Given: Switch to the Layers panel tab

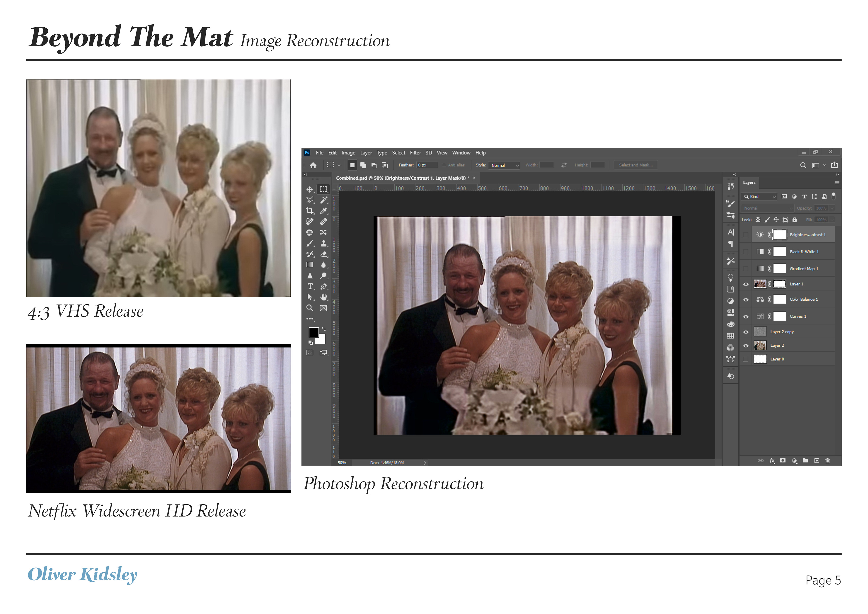Looking at the screenshot, I should coord(749,183).
